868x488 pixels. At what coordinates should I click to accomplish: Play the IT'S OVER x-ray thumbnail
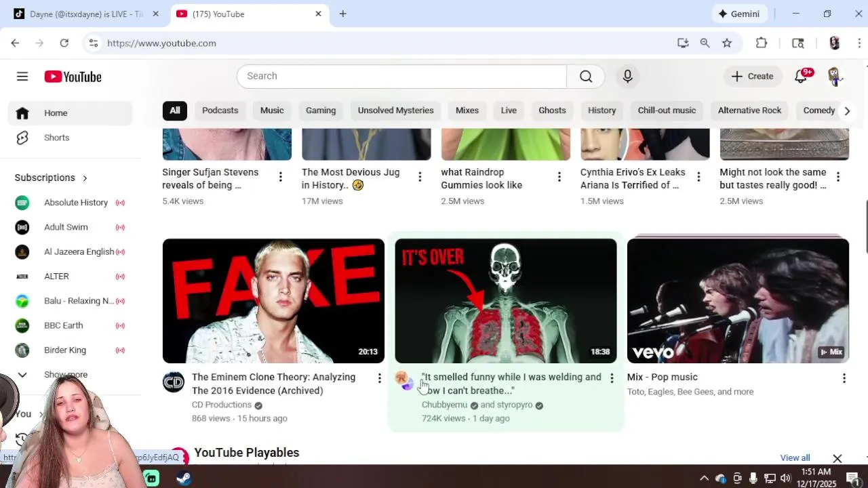pyautogui.click(x=506, y=301)
